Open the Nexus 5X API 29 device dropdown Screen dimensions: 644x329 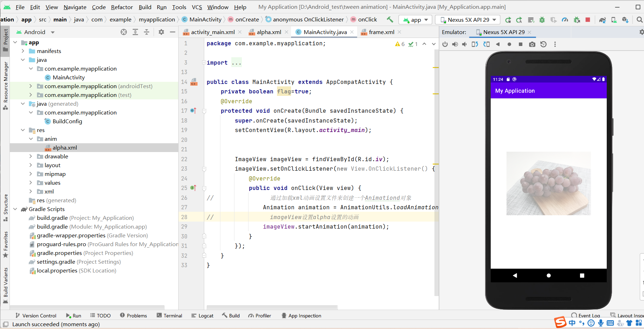click(468, 20)
